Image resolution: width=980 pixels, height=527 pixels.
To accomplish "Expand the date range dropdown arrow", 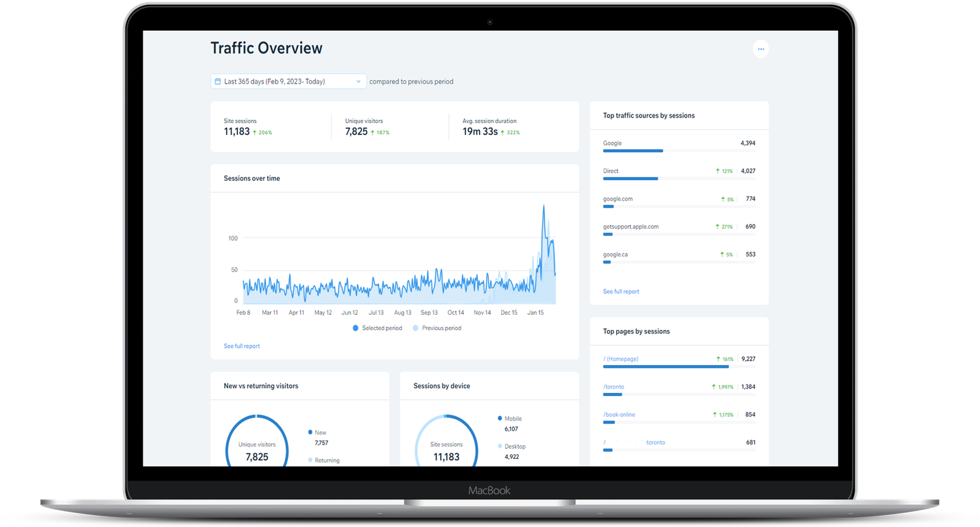I will 358,81.
